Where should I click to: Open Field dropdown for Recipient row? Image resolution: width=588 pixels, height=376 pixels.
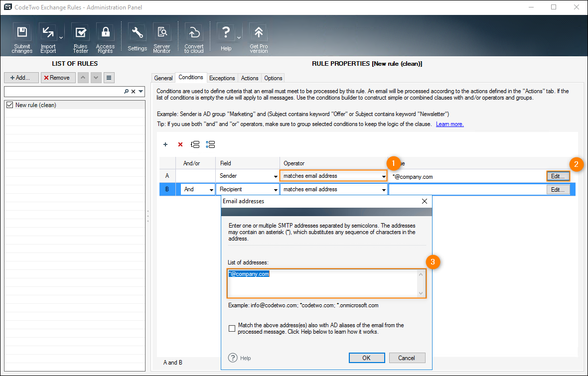point(276,190)
